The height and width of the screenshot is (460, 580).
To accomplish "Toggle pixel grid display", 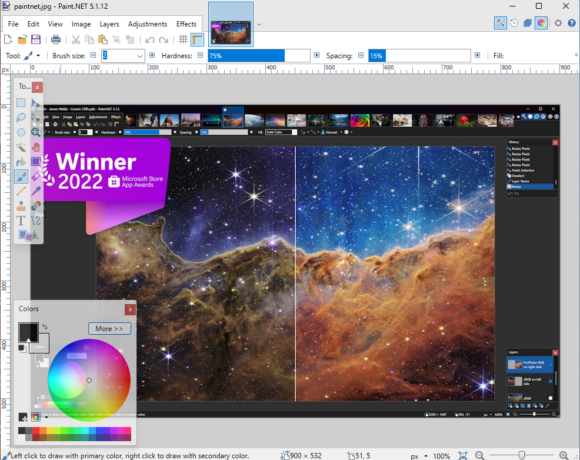I will [183, 39].
